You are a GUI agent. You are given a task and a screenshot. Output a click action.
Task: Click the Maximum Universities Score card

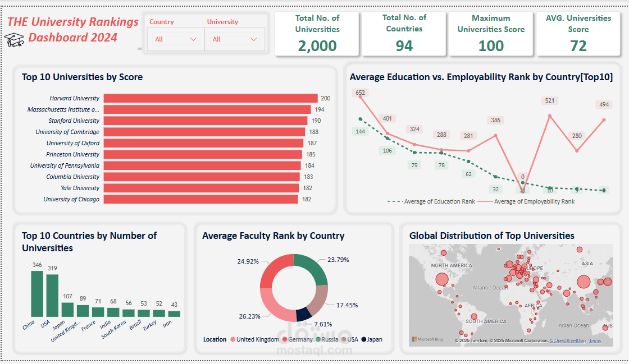[491, 34]
